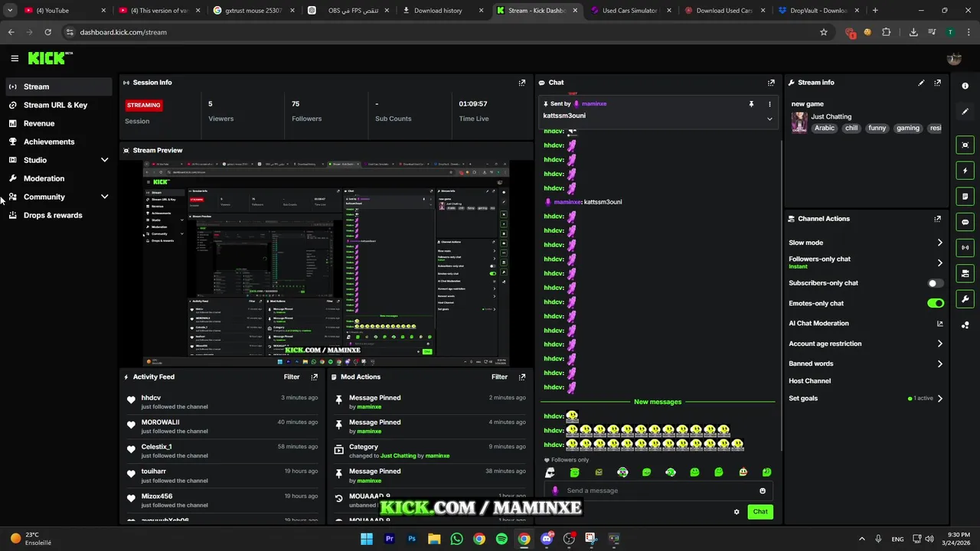Switch to Used Cars Simulator browser tab

pos(632,11)
